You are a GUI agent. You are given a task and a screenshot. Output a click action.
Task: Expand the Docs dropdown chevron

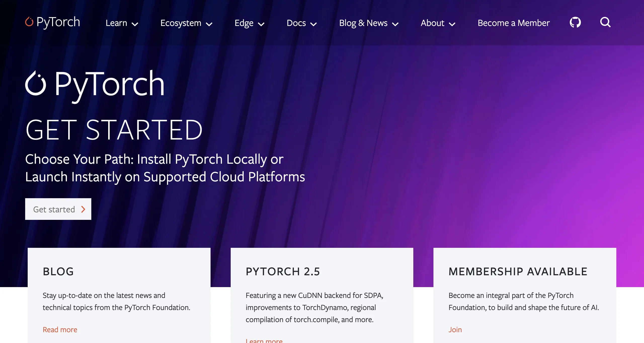tap(313, 24)
